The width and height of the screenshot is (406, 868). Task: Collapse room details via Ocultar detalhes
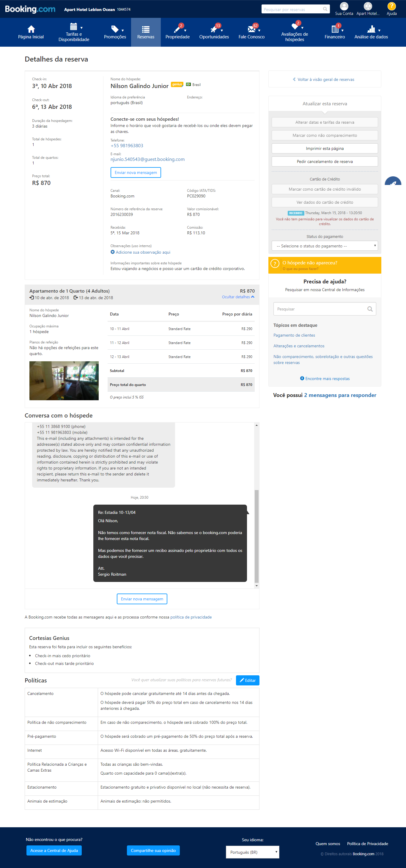(x=238, y=297)
